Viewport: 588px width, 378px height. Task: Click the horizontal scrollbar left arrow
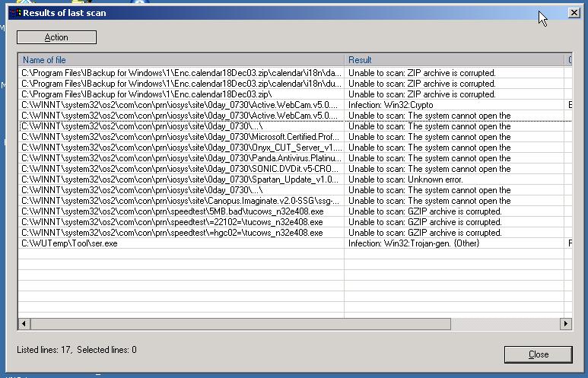24,324
